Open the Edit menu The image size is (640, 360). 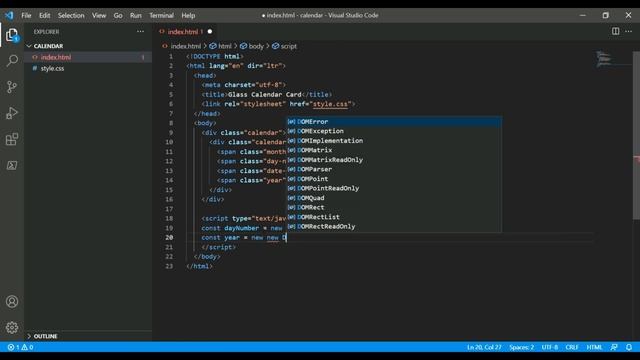click(x=44, y=16)
